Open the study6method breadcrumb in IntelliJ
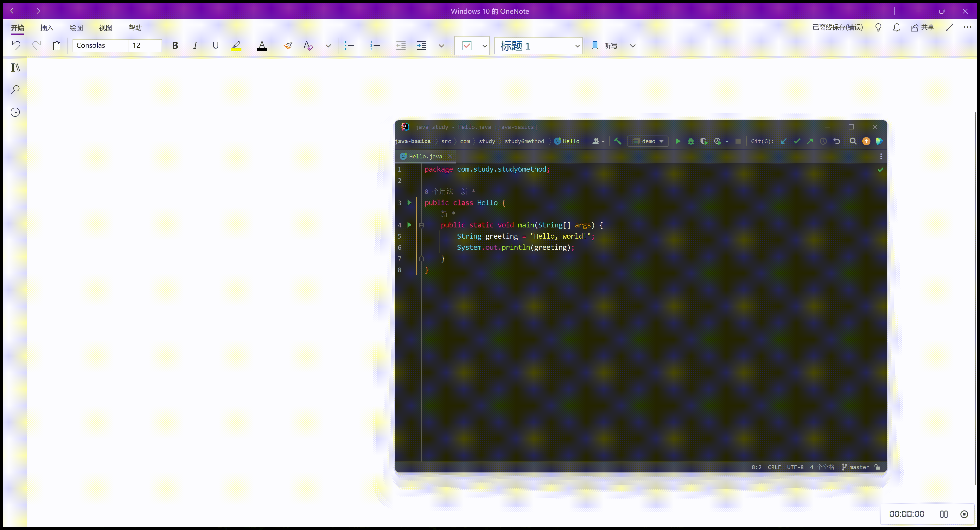 tap(524, 141)
